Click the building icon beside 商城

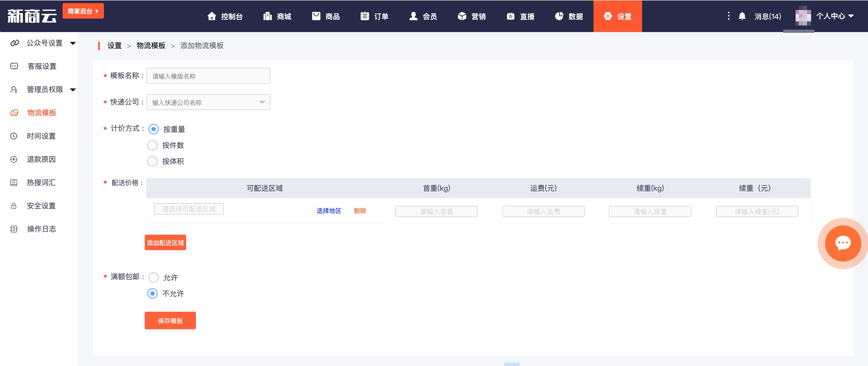(268, 16)
